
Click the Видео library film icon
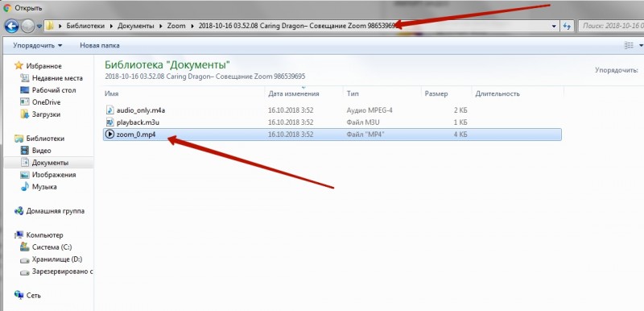(x=25, y=151)
